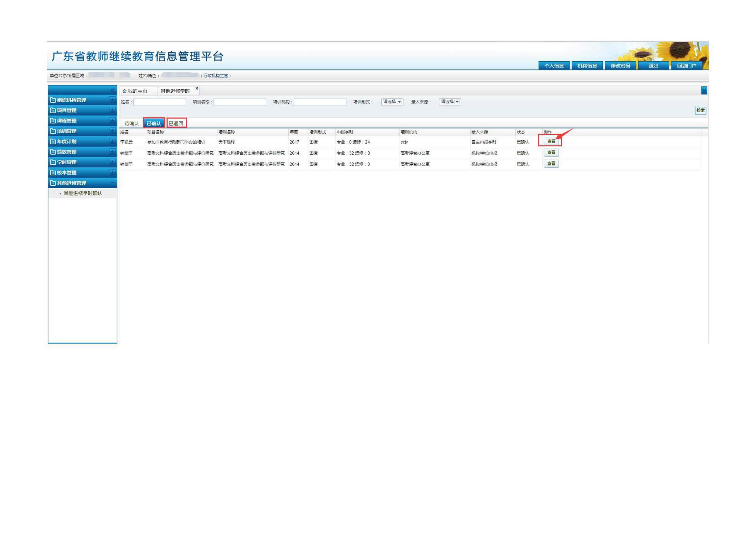
Task: Expand 培训管理 with its plus icon
Action: pos(113,131)
